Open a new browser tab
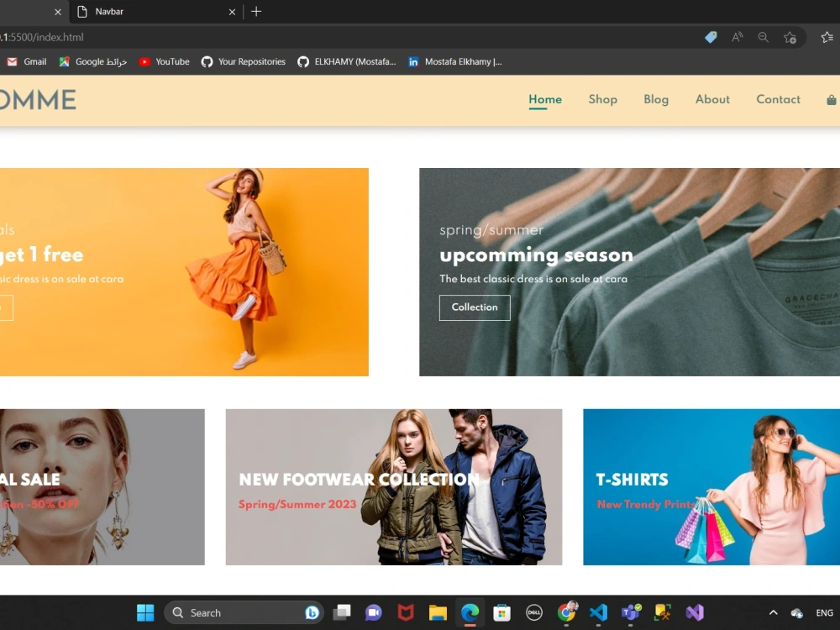The image size is (840, 630). pyautogui.click(x=256, y=12)
